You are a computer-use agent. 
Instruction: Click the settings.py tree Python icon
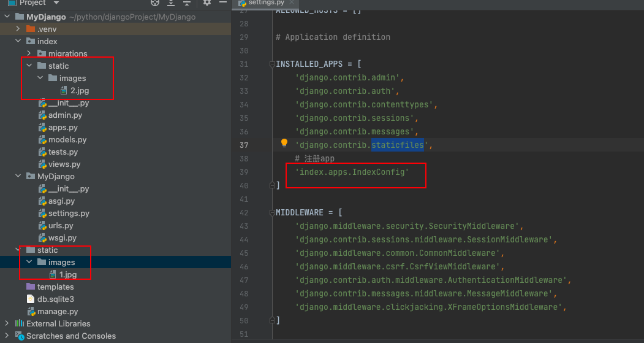click(42, 214)
